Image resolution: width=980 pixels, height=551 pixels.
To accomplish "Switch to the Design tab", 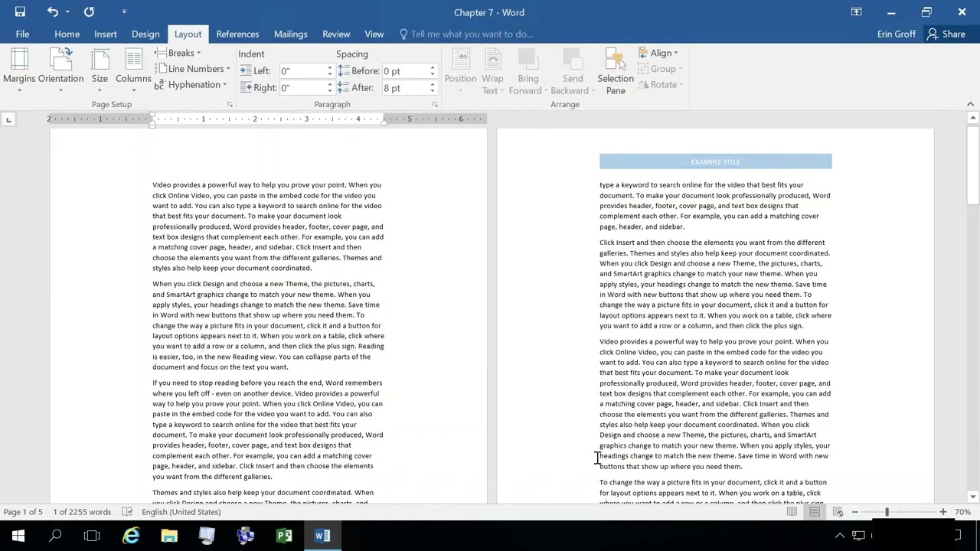I will (x=145, y=34).
